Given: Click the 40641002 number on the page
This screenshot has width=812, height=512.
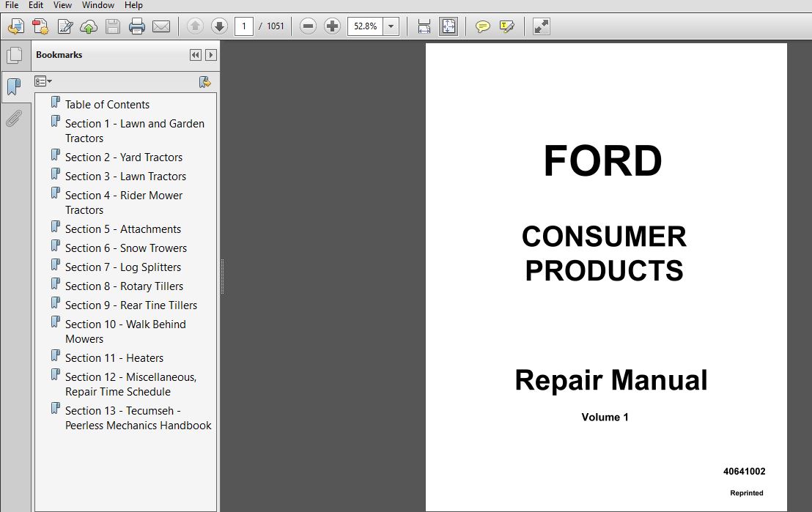Looking at the screenshot, I should [744, 471].
